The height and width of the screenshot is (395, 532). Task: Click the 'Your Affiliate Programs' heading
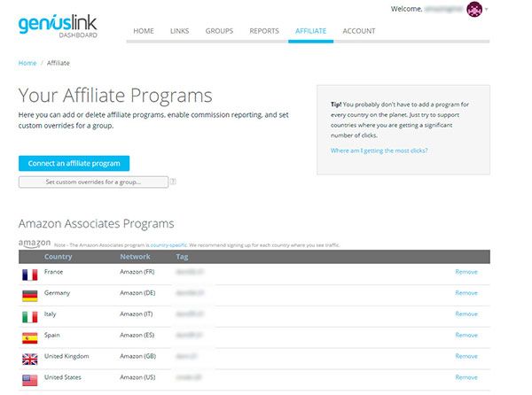[x=115, y=96]
